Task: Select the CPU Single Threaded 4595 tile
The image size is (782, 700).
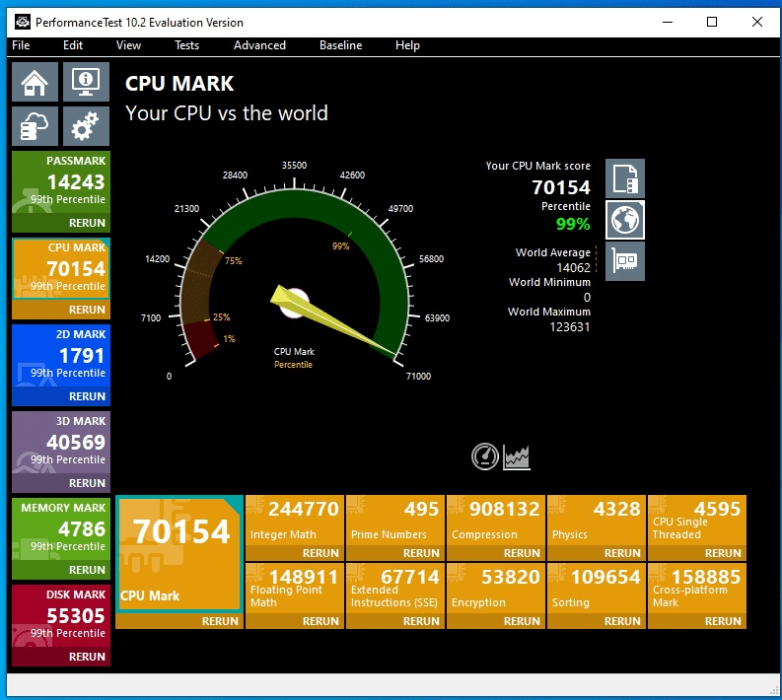Action: (x=697, y=520)
